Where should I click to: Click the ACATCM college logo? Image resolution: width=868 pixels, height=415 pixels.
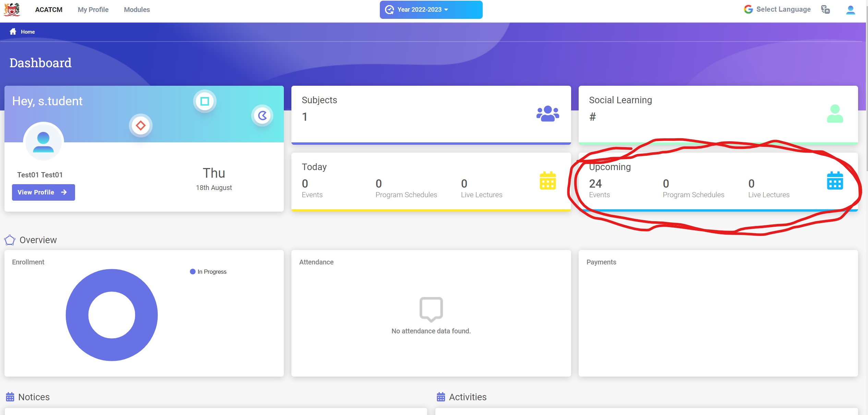12,9
